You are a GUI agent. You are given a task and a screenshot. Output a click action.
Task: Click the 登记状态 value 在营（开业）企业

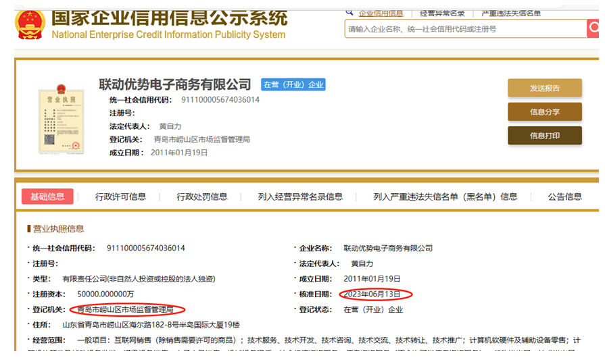pos(373,309)
